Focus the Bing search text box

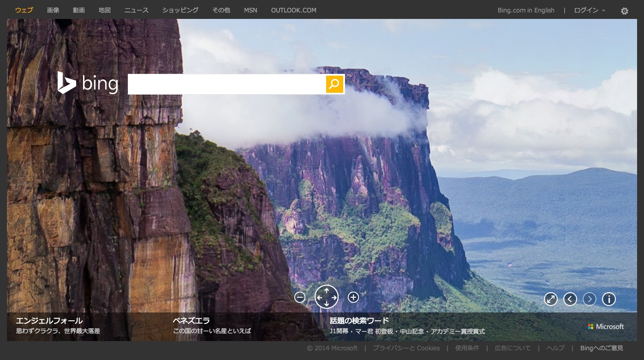[x=226, y=84]
